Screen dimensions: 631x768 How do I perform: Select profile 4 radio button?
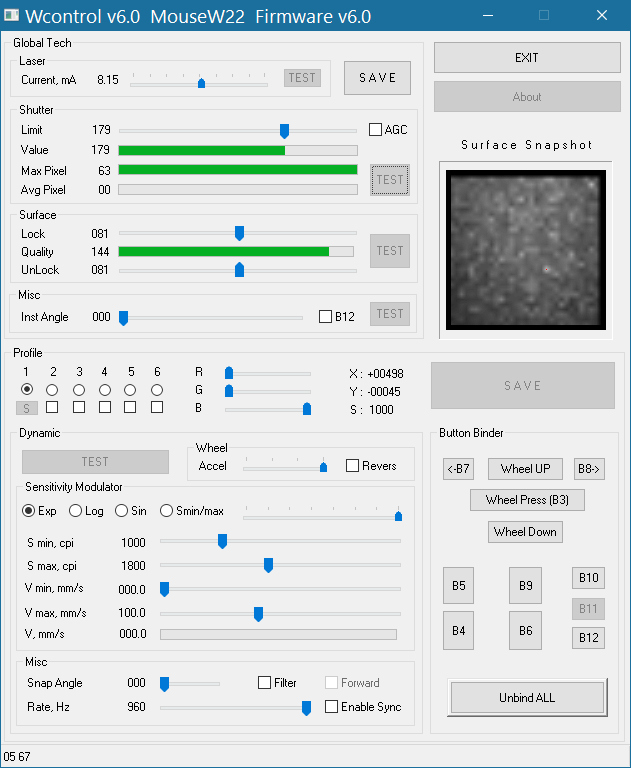pyautogui.click(x=105, y=390)
